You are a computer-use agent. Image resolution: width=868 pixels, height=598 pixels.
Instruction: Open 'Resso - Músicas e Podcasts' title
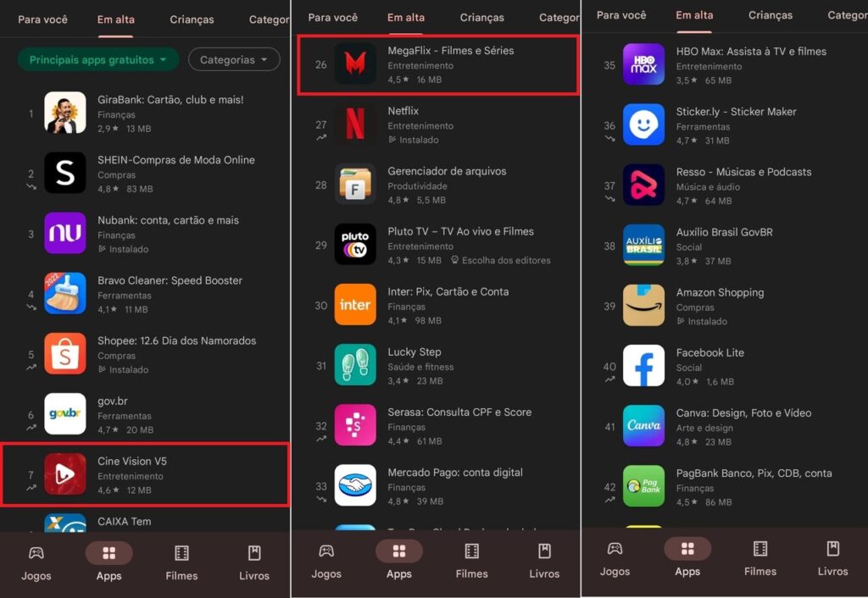[x=743, y=172]
